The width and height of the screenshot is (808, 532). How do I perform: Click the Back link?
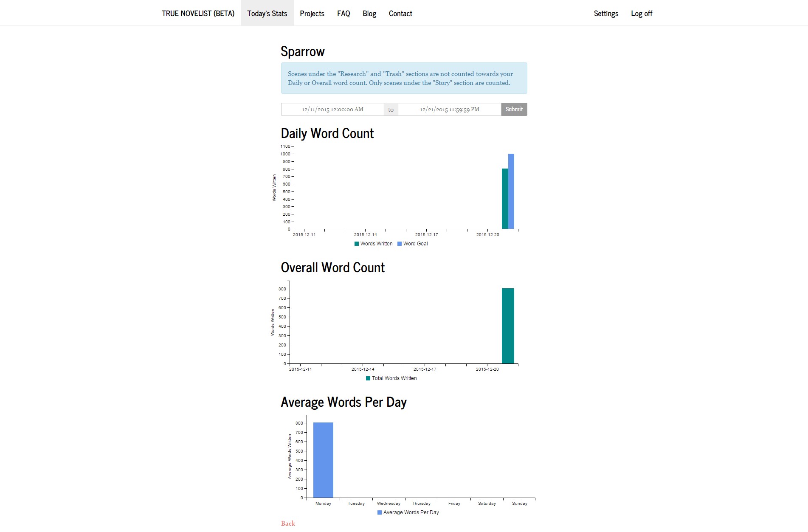[288, 524]
